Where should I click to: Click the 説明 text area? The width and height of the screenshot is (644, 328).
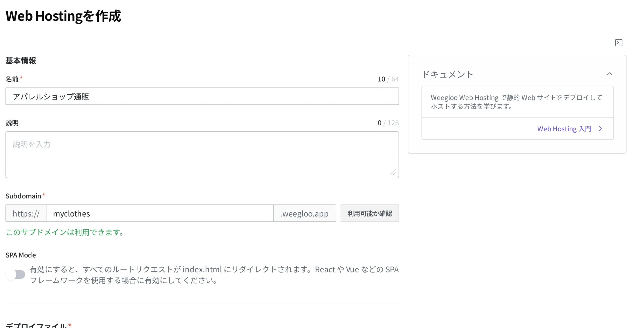[202, 155]
